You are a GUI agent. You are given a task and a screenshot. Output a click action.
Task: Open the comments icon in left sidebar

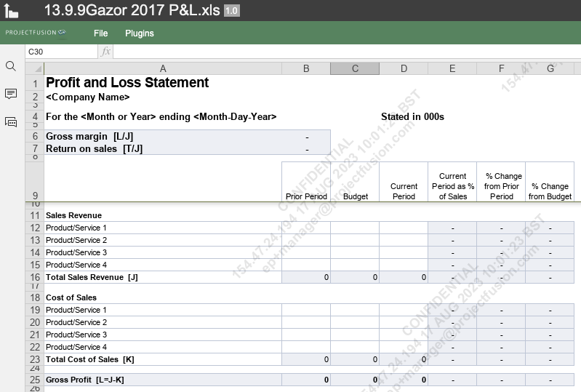coord(11,94)
